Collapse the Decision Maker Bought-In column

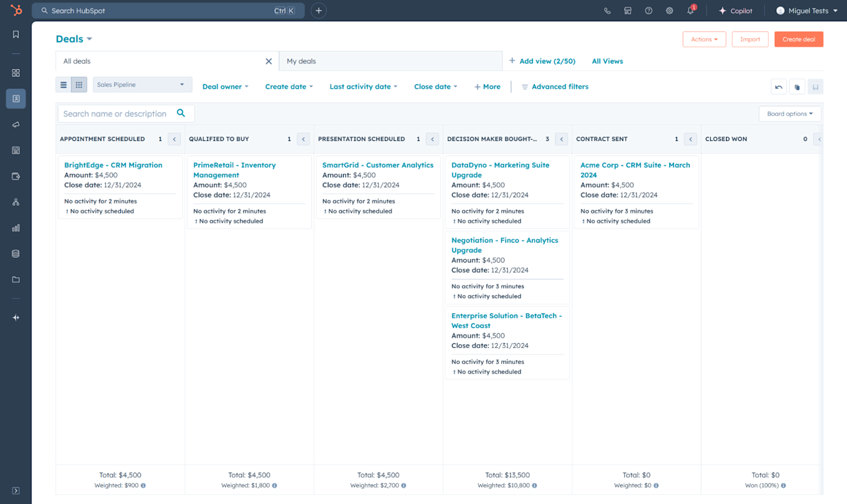click(x=561, y=139)
